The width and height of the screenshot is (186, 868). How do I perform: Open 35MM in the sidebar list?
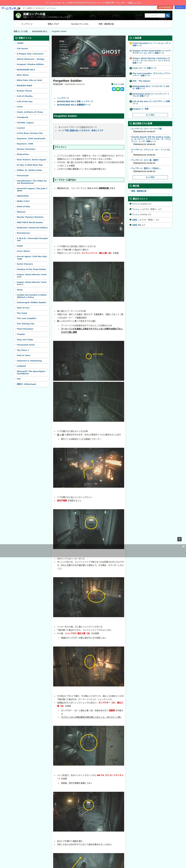pos(20,43)
